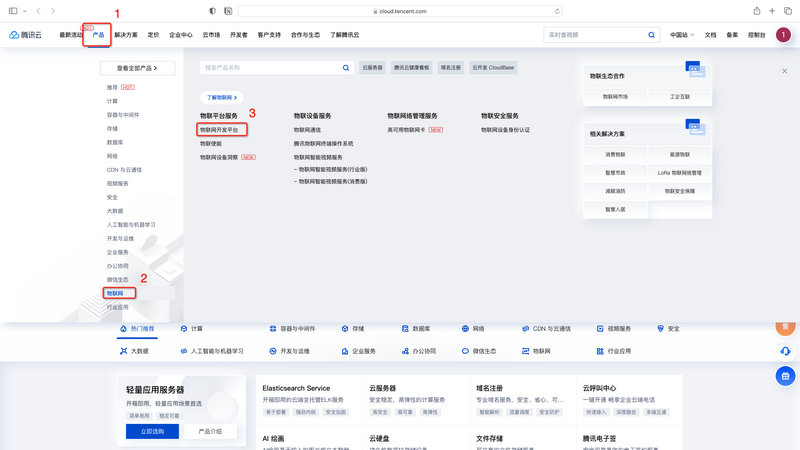Select 物联网 in the left category list

(115, 293)
